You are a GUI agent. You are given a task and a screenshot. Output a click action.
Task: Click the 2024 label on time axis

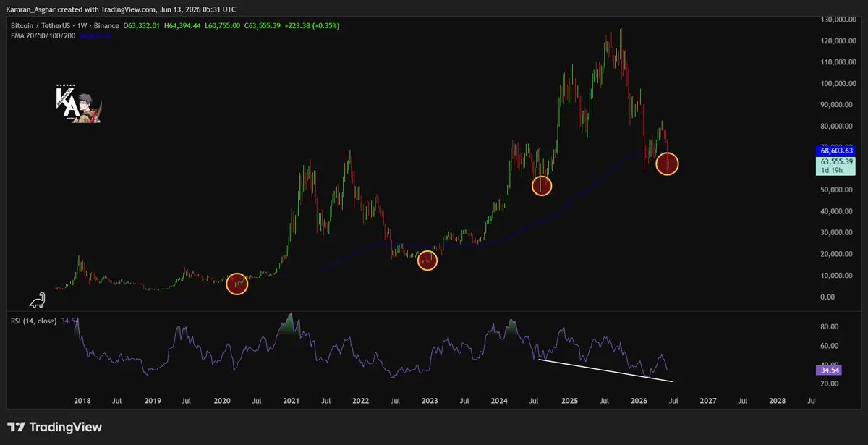499,400
